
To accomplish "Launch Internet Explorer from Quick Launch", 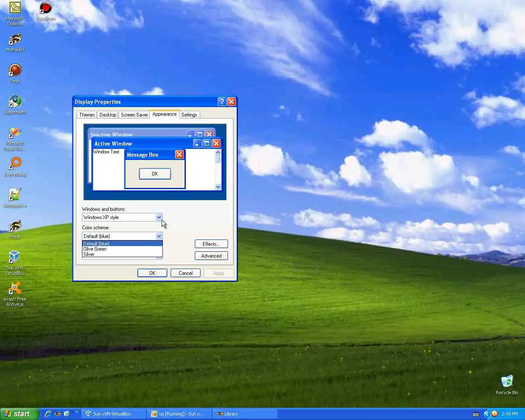I will coord(48,414).
